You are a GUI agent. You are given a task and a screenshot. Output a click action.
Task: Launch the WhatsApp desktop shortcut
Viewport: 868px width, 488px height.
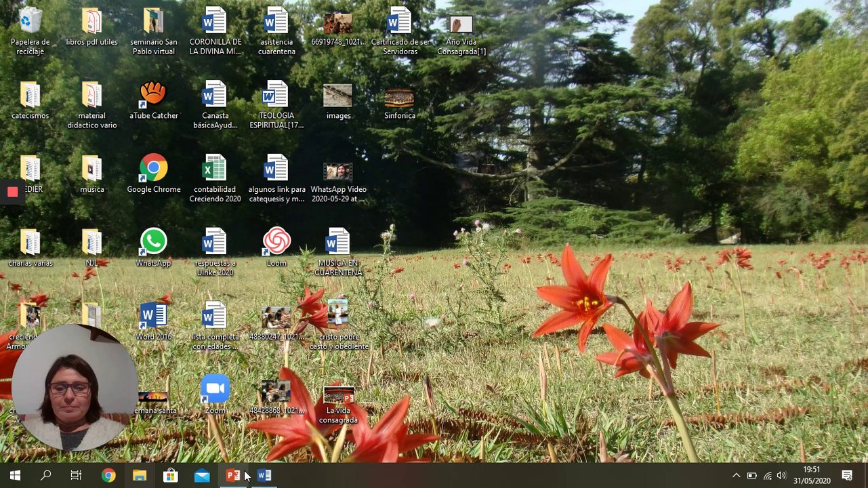point(154,248)
